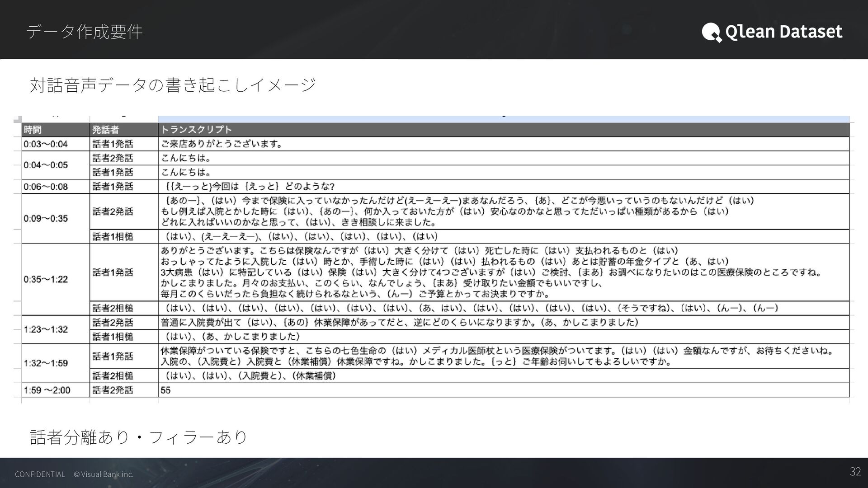
Task: Click the page number 32
Action: [855, 472]
